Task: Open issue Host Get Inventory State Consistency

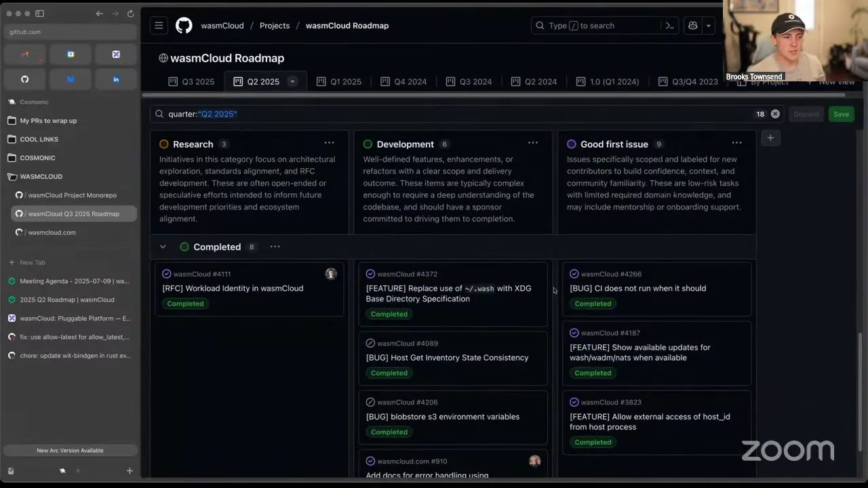Action: [x=447, y=358]
